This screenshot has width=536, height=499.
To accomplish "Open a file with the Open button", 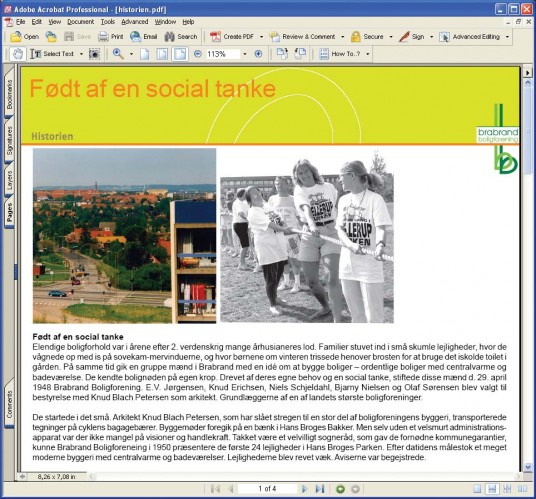I will [24, 37].
